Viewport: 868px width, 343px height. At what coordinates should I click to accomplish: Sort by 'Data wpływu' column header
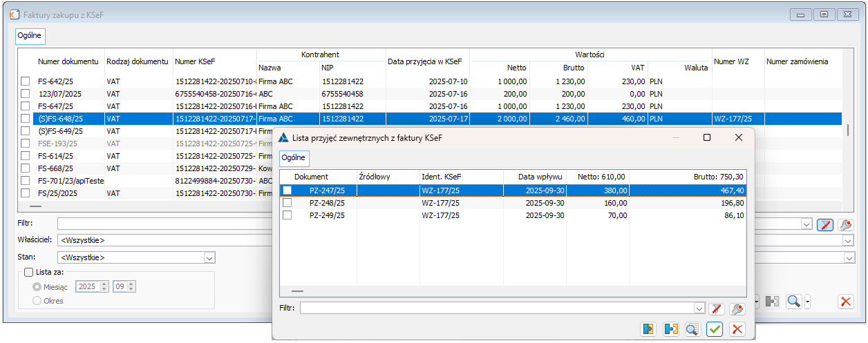click(x=542, y=177)
